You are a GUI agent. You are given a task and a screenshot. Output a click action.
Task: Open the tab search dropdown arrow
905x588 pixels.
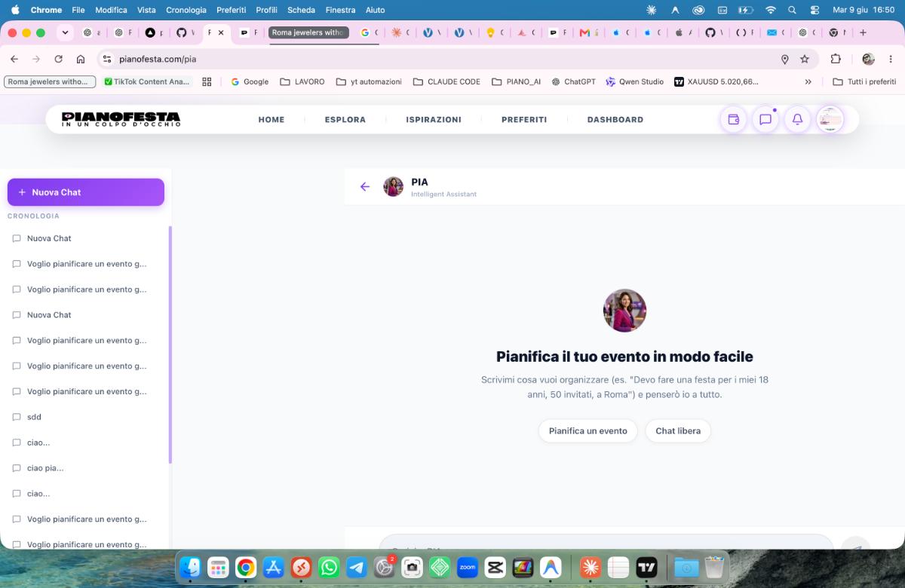coord(66,32)
